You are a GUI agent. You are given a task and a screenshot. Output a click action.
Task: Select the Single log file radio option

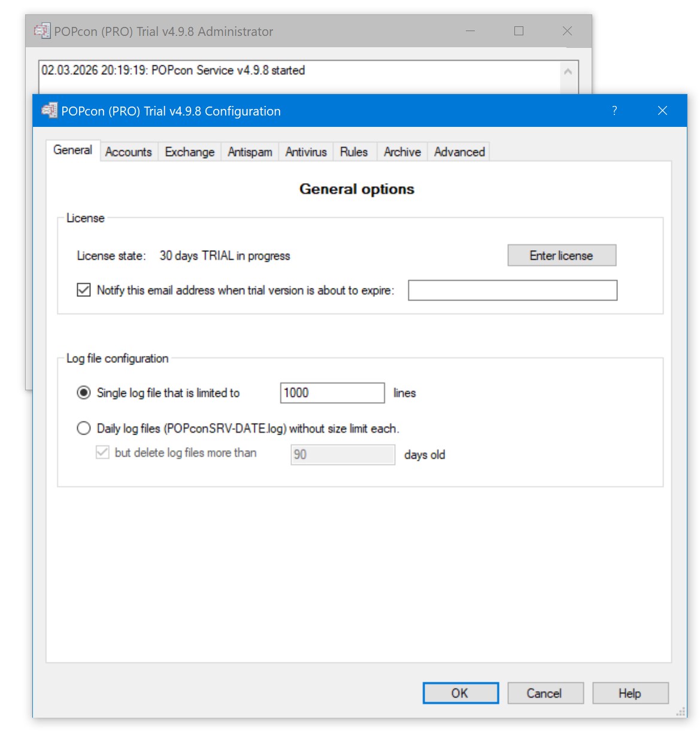[x=84, y=393]
